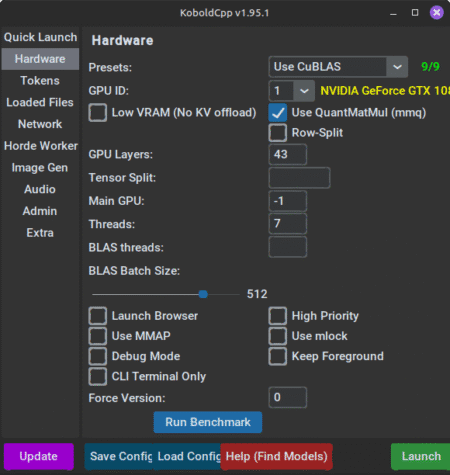Go to the Network tab
Screen dimensions: 450x475
click(40, 124)
